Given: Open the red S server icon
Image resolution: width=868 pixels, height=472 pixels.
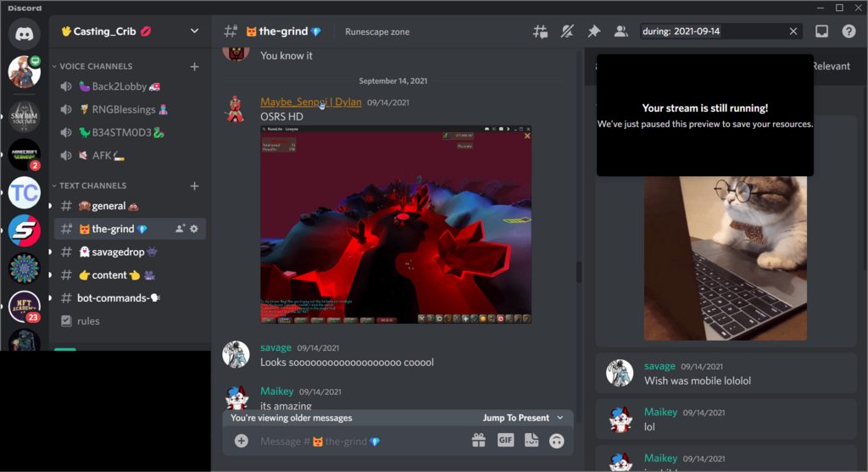Looking at the screenshot, I should 25,230.
